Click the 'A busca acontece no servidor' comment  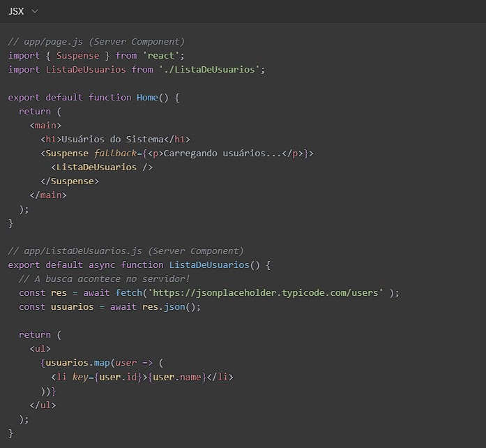[105, 278]
